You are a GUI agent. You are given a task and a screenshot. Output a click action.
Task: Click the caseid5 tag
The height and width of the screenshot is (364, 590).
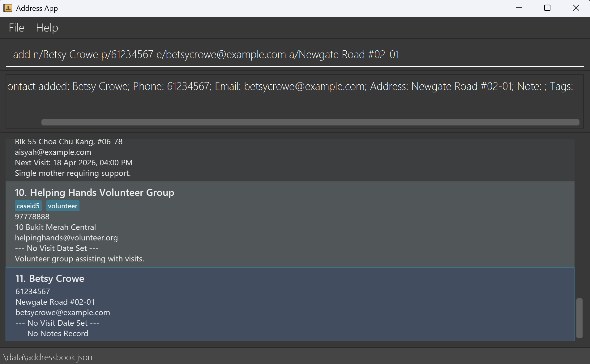tap(28, 206)
